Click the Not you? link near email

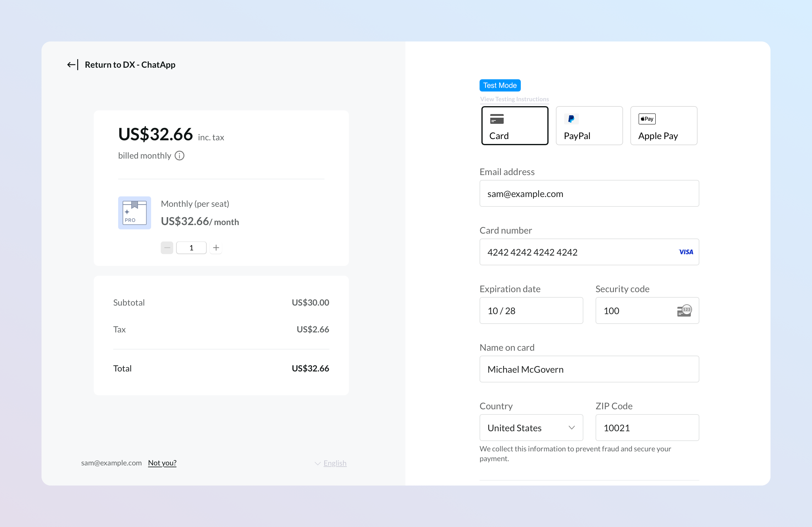click(162, 463)
